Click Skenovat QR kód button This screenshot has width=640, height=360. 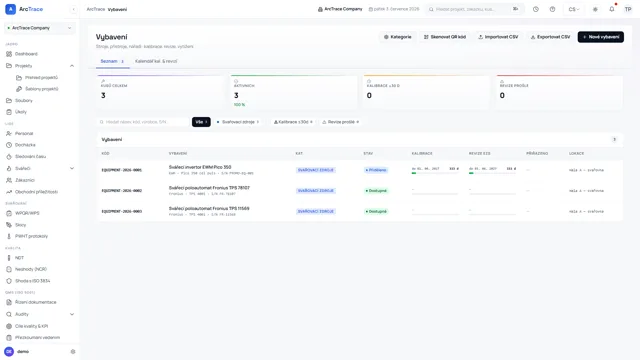(444, 37)
